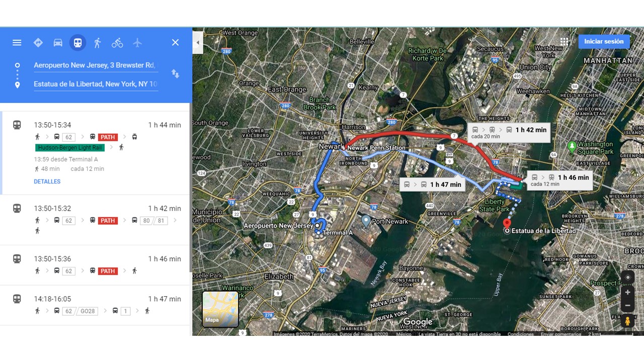Select the cycling travel mode
The image size is (644, 362).
click(117, 43)
